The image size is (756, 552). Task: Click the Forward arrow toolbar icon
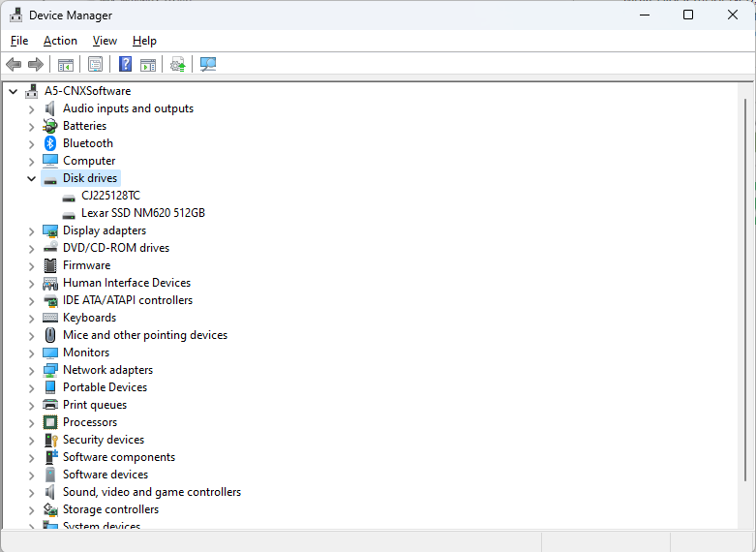tap(36, 64)
